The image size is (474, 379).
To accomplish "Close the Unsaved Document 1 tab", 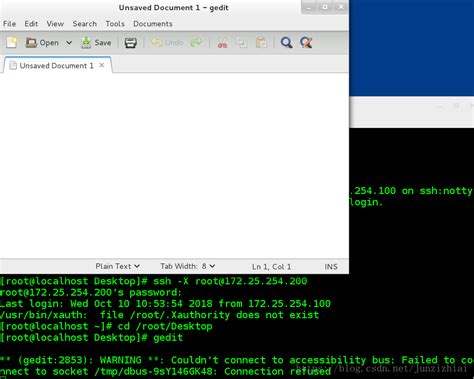I will [102, 65].
